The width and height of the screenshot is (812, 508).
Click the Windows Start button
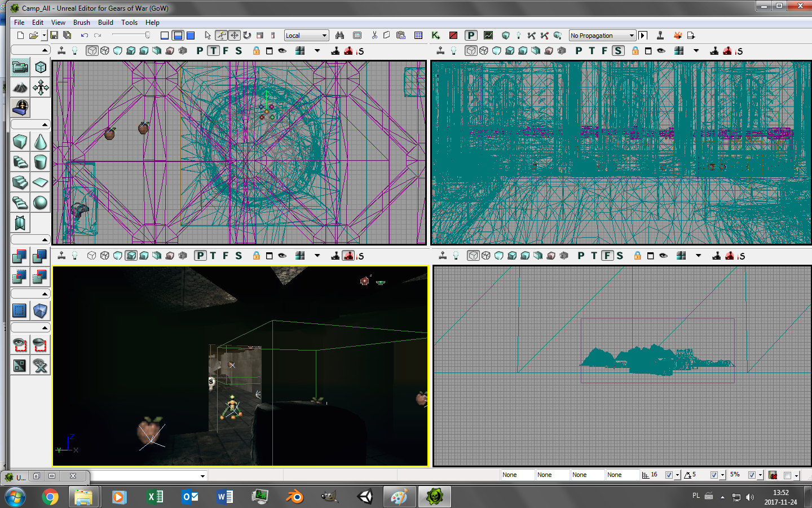click(15, 497)
